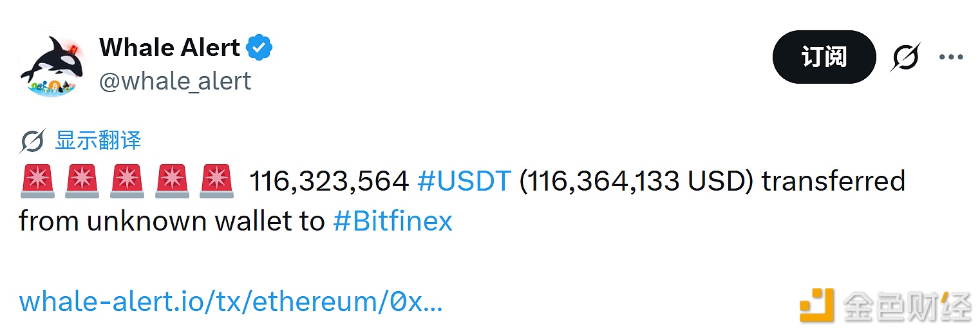
Task: Show translation via 显示翻译
Action: pos(98,140)
